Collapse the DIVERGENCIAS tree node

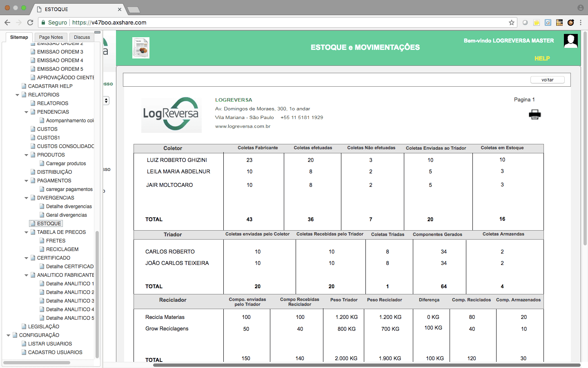(x=27, y=198)
